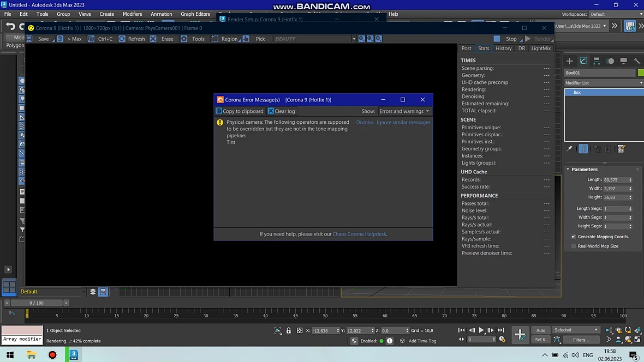The width and height of the screenshot is (644, 362).
Task: Select the Region render tool
Action: pos(215,39)
